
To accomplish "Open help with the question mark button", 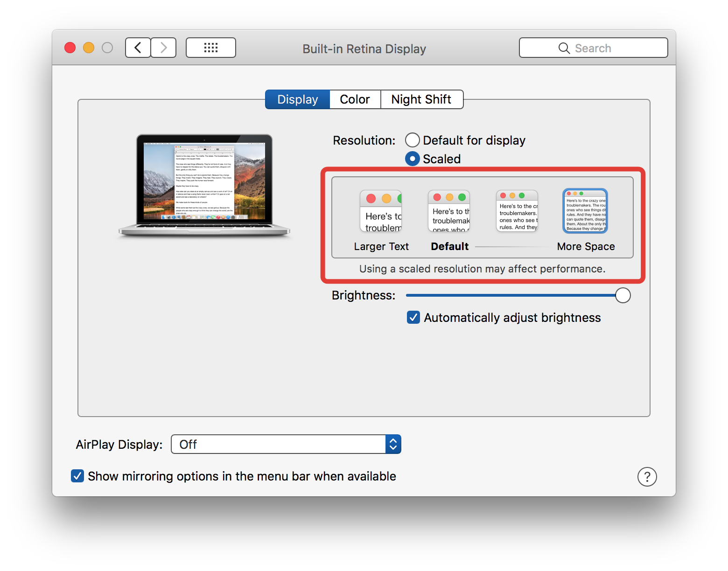I will point(647,477).
